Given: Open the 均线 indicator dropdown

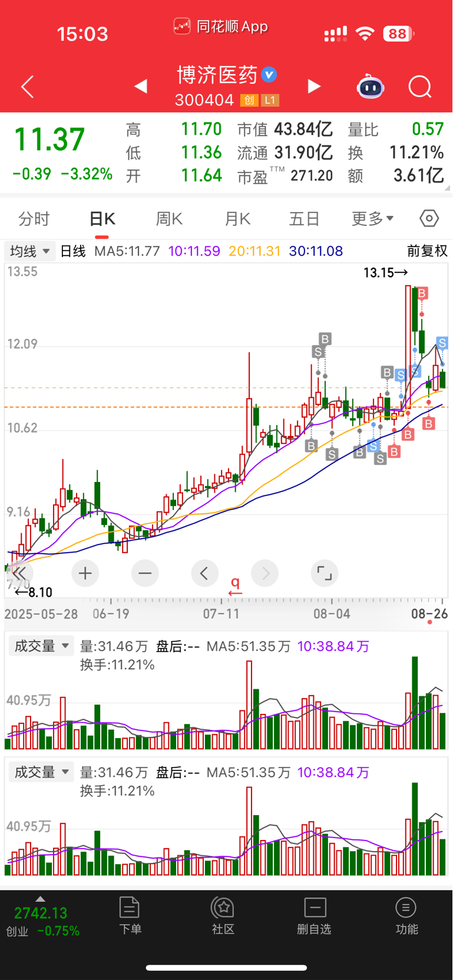Looking at the screenshot, I should tap(29, 251).
